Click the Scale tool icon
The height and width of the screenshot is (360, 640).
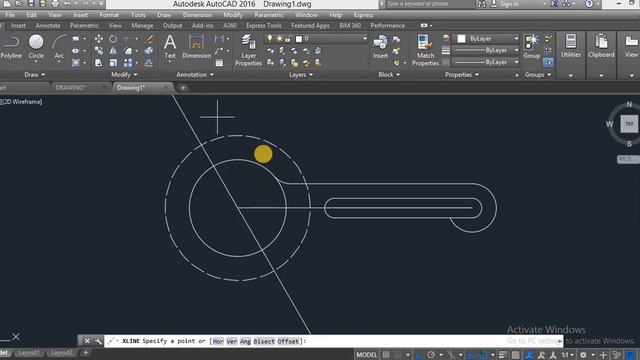click(x=113, y=63)
